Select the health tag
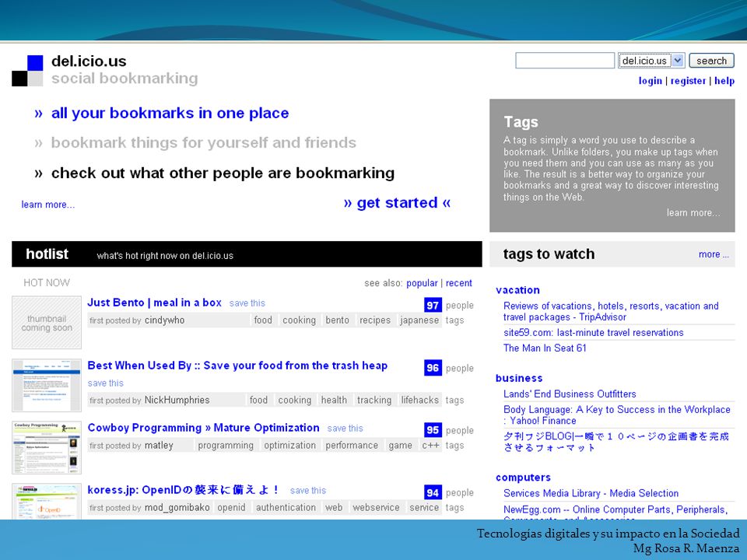747x560 pixels. (334, 400)
